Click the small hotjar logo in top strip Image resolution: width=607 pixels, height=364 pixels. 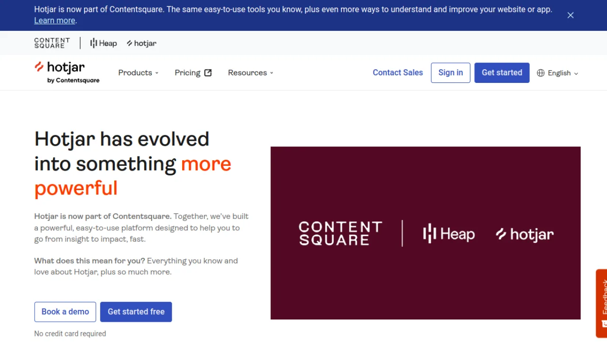[x=141, y=43]
